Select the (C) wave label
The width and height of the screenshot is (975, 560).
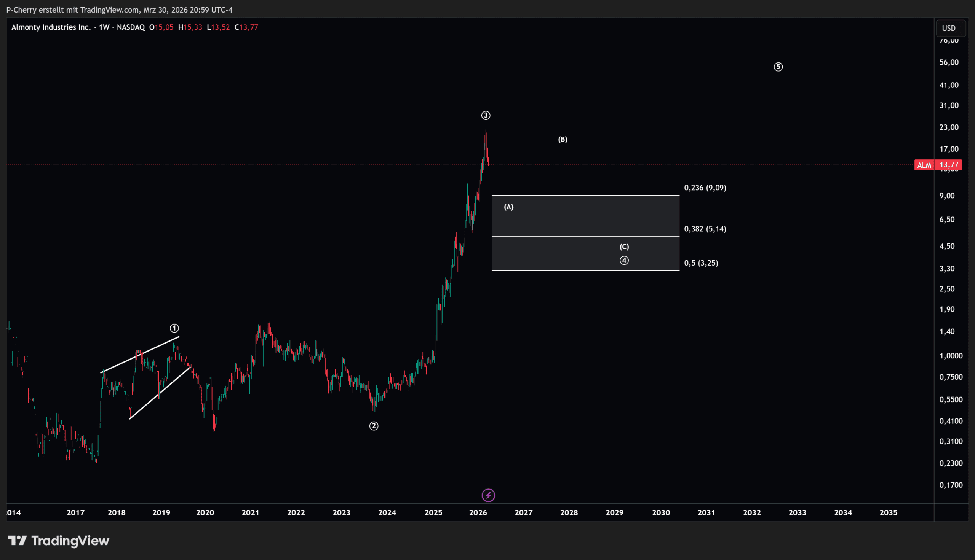click(x=624, y=247)
